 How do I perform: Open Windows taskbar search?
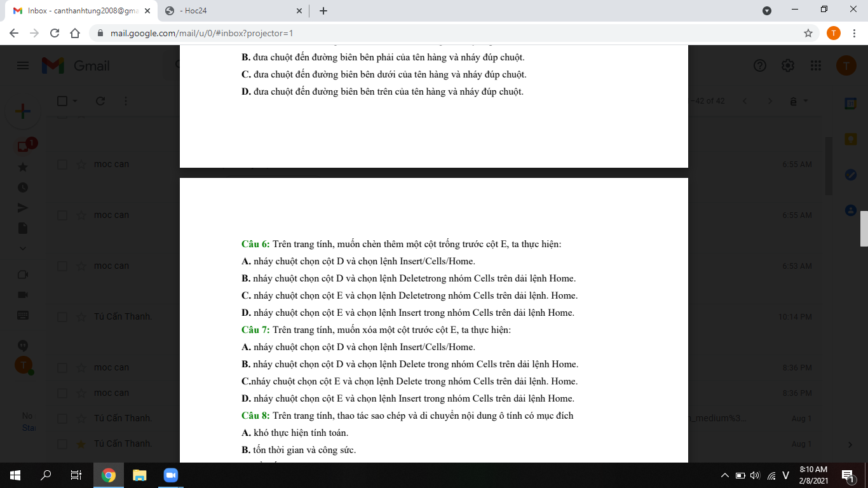(46, 475)
